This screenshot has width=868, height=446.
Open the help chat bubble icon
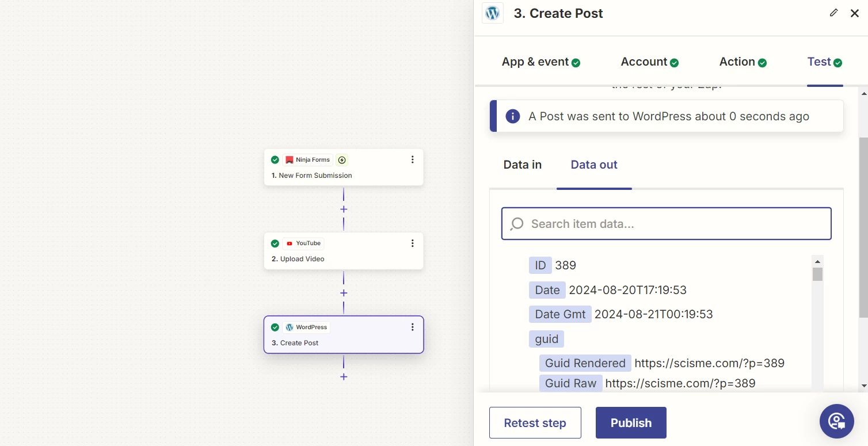click(x=836, y=421)
